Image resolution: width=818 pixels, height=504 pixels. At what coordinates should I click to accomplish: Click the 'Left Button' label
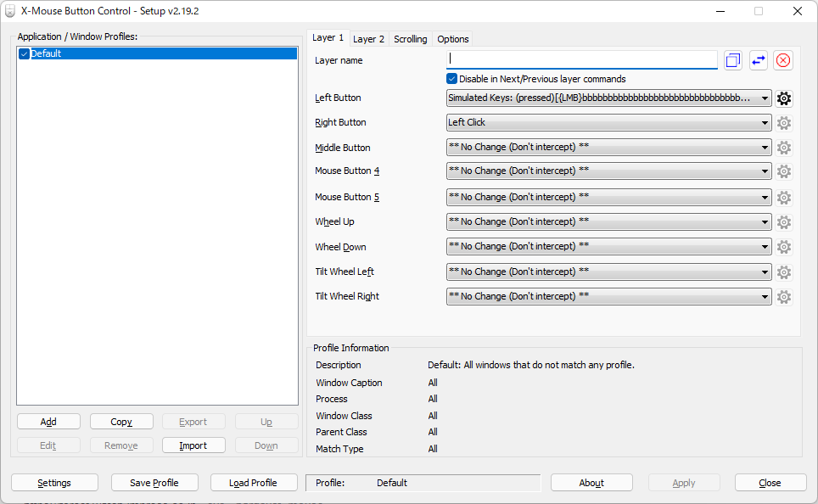click(338, 98)
